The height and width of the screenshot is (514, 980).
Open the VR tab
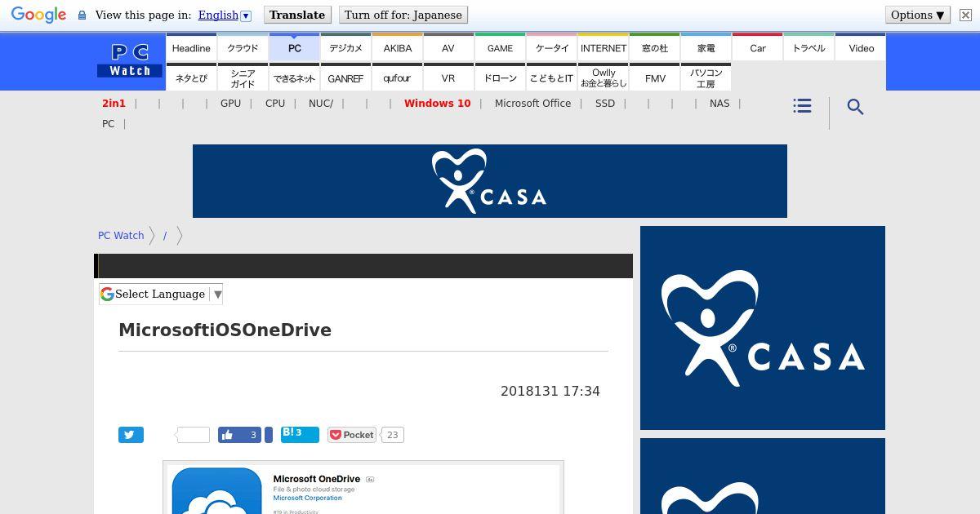tap(448, 78)
